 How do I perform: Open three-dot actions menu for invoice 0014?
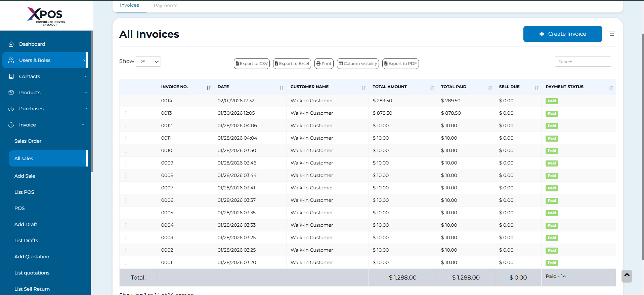[x=126, y=101]
